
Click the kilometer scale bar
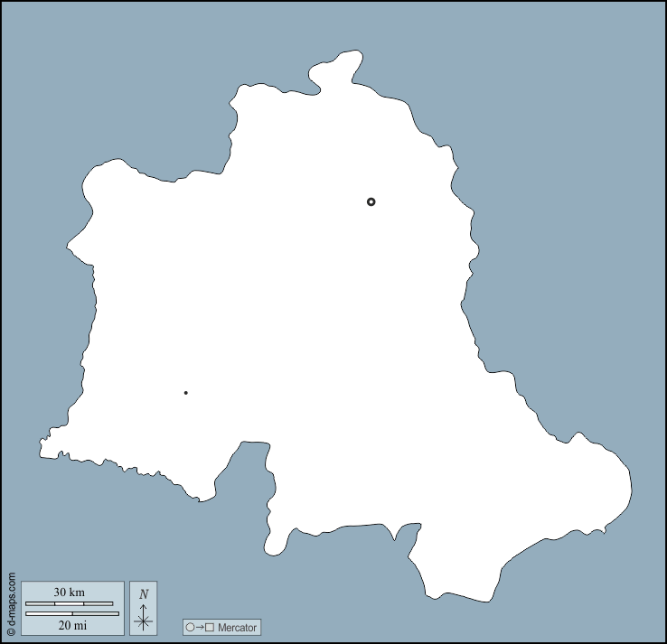70,603
